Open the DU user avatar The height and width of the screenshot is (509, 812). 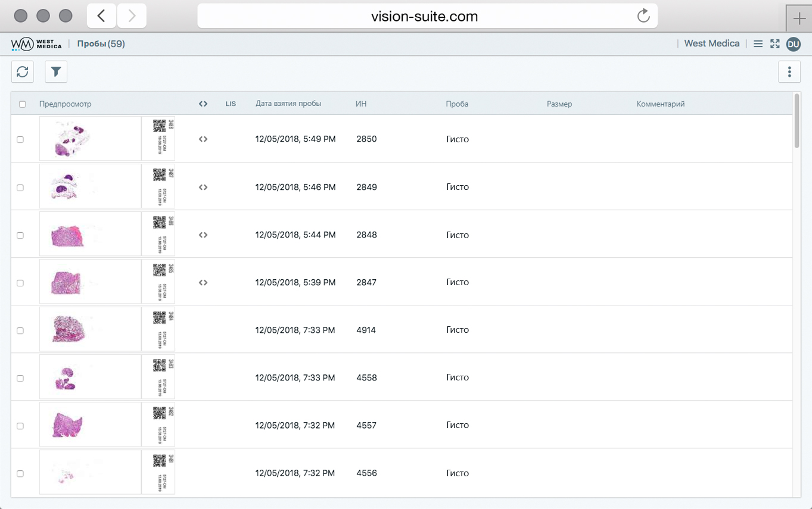click(793, 43)
